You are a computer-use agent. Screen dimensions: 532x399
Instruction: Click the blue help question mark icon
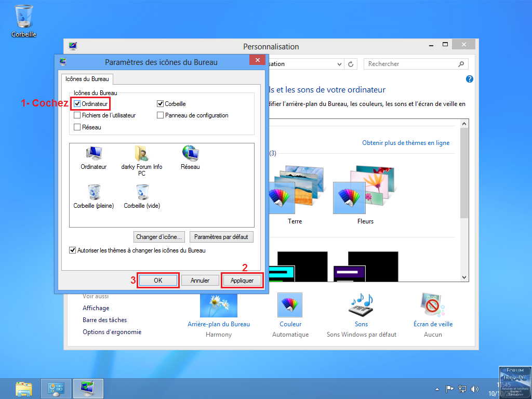pos(470,79)
